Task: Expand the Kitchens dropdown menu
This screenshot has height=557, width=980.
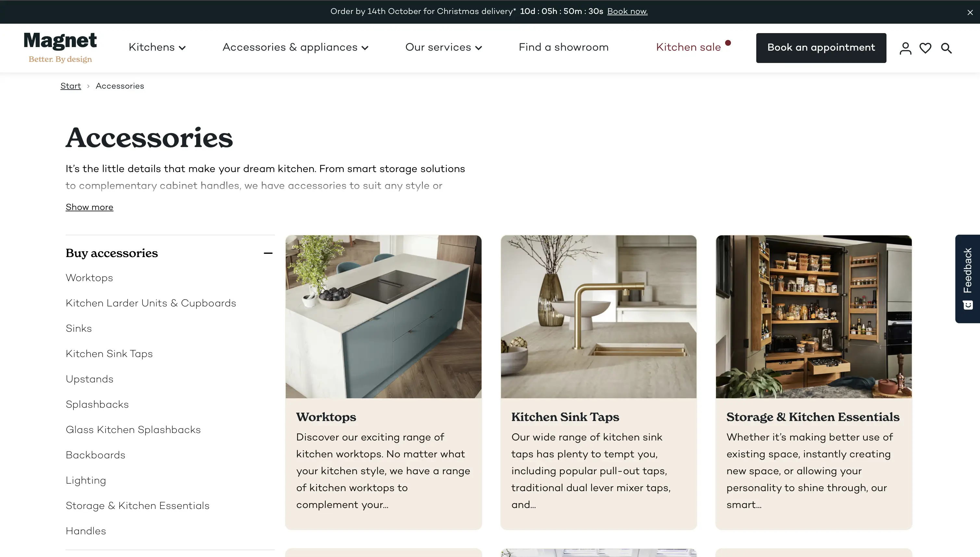Action: point(157,47)
